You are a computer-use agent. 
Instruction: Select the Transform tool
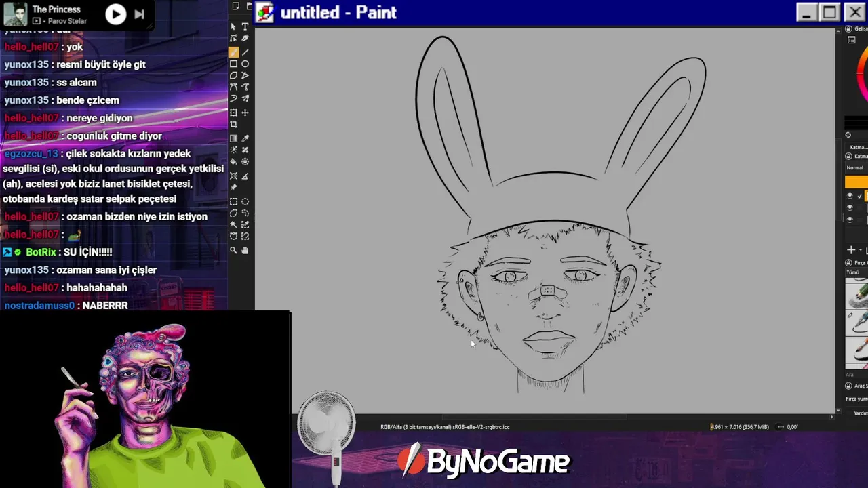tap(233, 113)
